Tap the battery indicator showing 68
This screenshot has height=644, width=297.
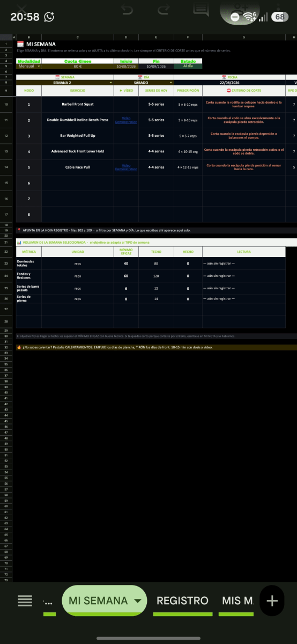tap(280, 17)
